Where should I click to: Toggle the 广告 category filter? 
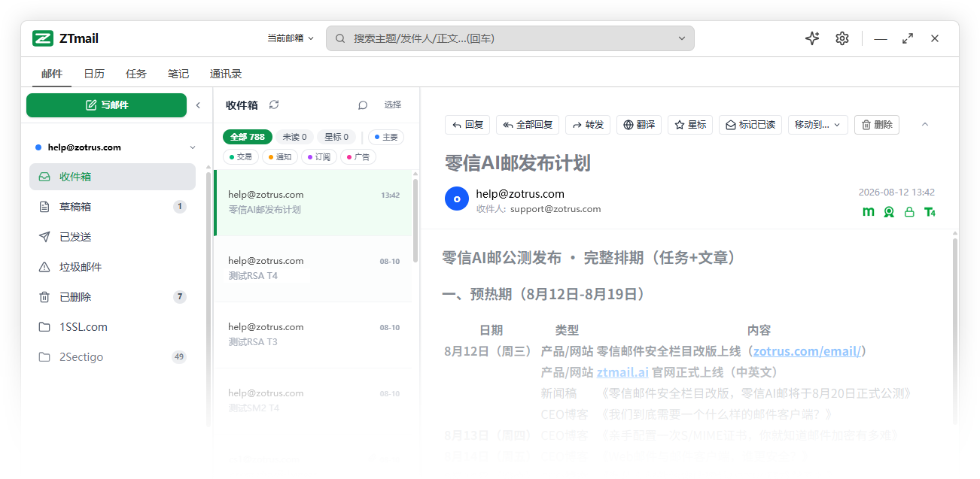[x=358, y=157]
